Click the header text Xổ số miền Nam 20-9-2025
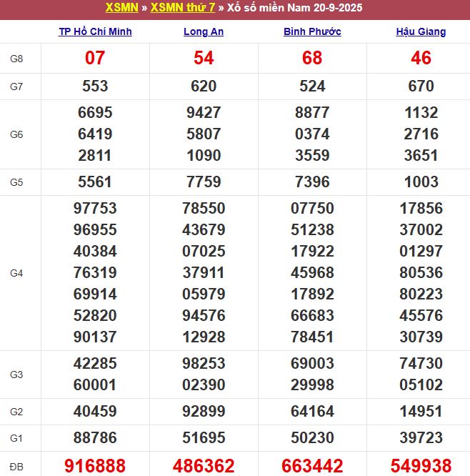 293,8
